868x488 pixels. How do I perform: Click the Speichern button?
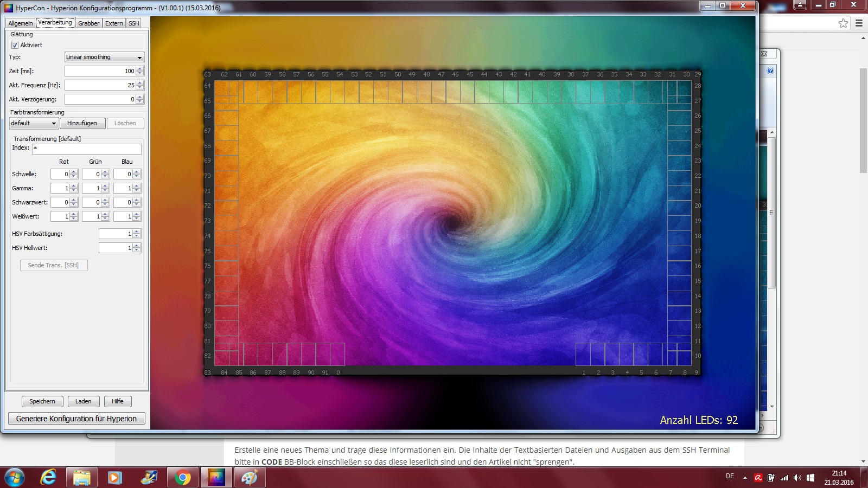[x=42, y=402]
